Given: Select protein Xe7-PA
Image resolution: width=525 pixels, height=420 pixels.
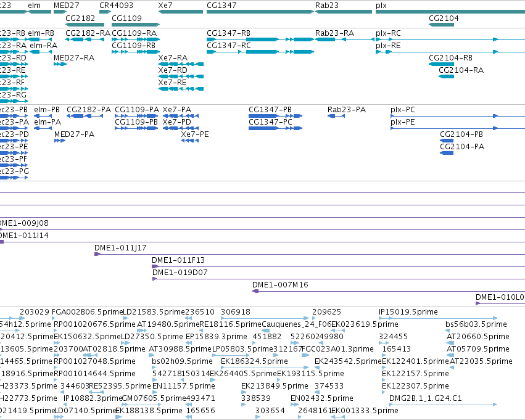Looking at the screenshot, I should point(181,116).
